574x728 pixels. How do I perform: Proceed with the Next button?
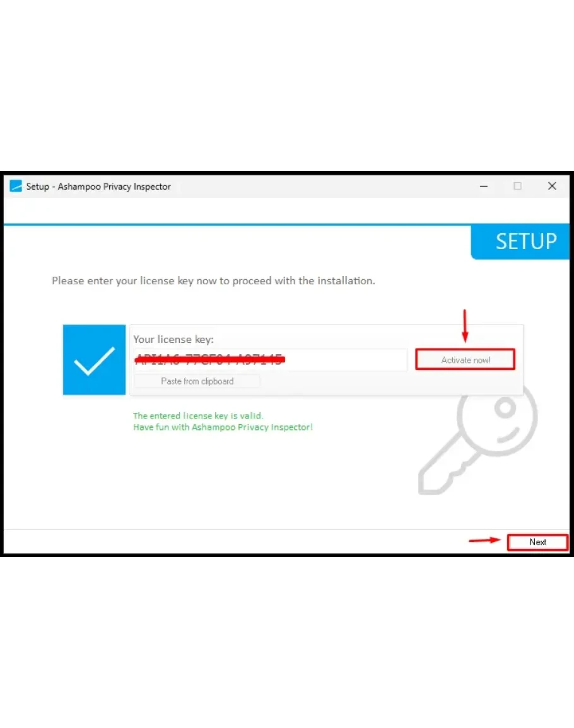point(538,542)
